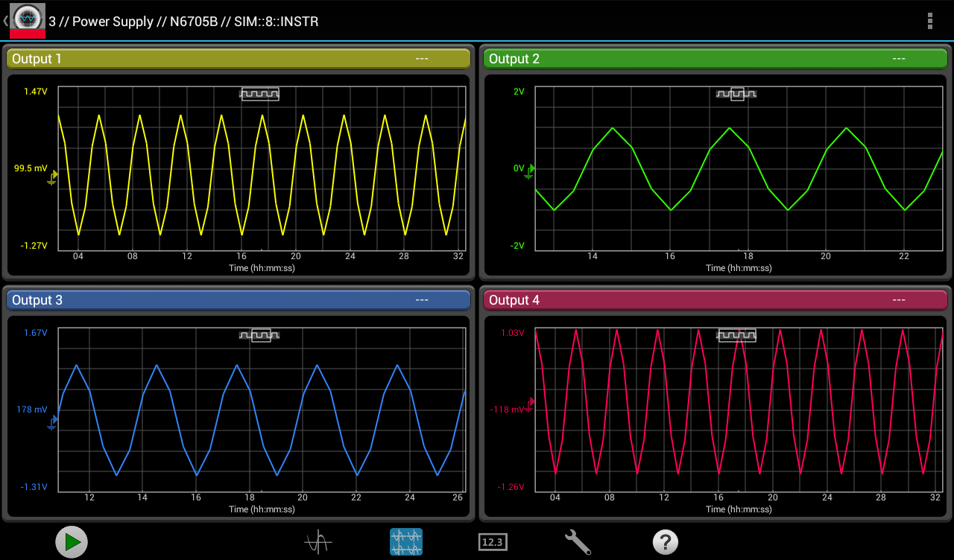Toggle the trigger marker on Output 2 chart

tap(736, 94)
